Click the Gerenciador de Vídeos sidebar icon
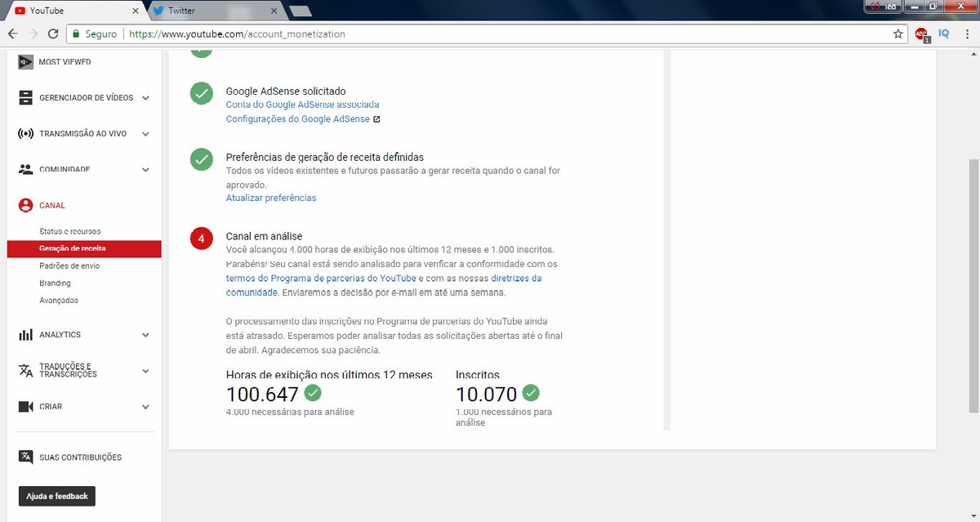The width and height of the screenshot is (980, 522). [x=25, y=97]
